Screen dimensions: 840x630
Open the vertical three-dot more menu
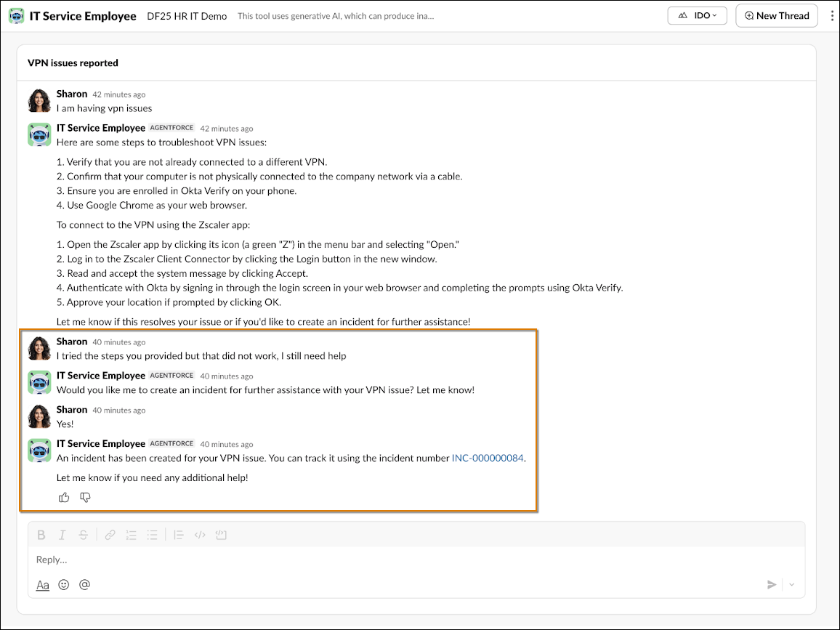(x=831, y=15)
